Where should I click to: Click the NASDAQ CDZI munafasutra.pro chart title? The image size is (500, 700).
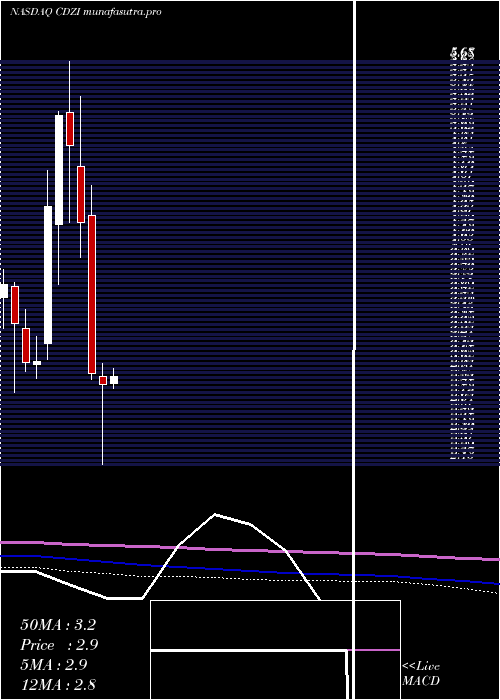point(86,12)
